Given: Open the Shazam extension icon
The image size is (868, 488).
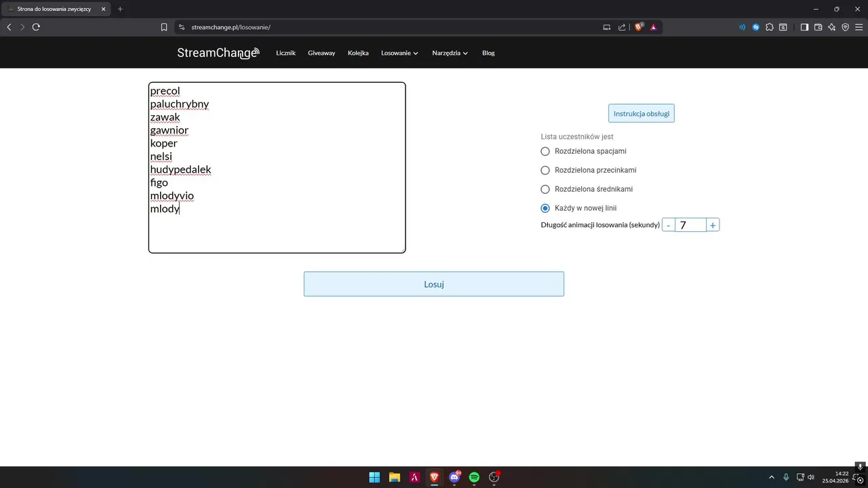Looking at the screenshot, I should click(755, 27).
